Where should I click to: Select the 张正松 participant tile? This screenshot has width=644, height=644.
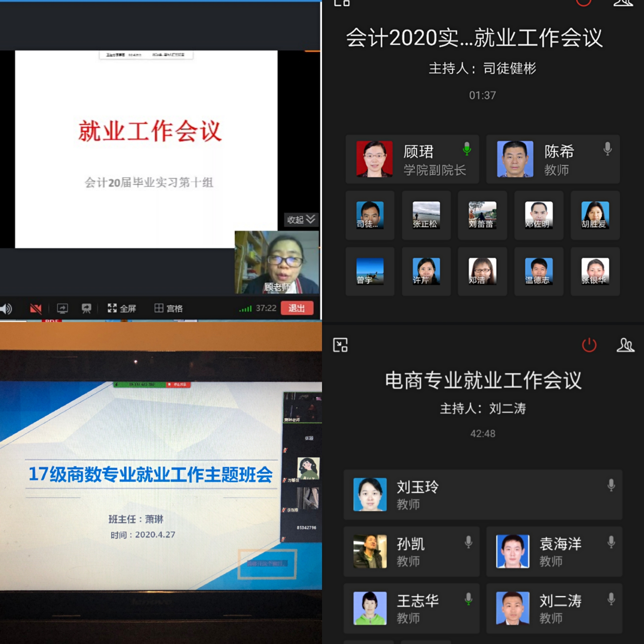click(x=426, y=215)
